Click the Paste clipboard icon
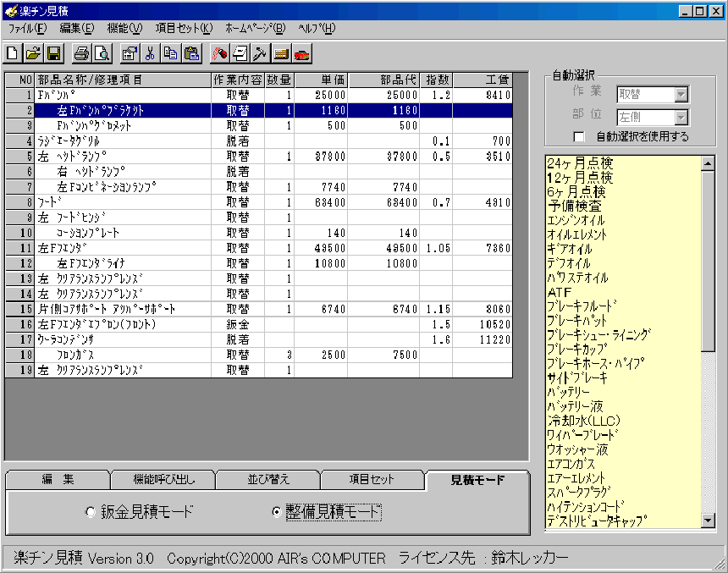Screen dimensions: 728x573 (x=190, y=53)
